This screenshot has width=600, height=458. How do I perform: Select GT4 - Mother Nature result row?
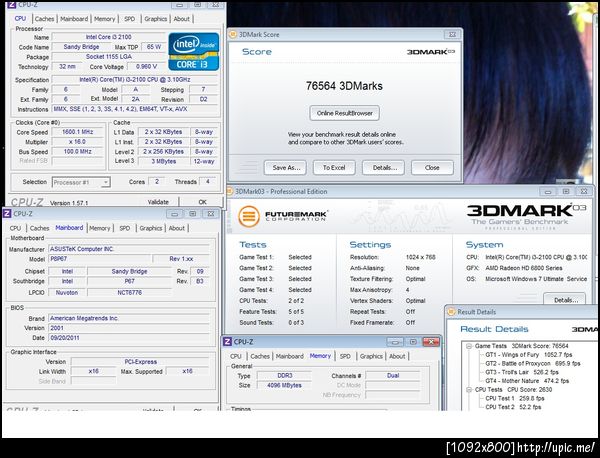527,381
